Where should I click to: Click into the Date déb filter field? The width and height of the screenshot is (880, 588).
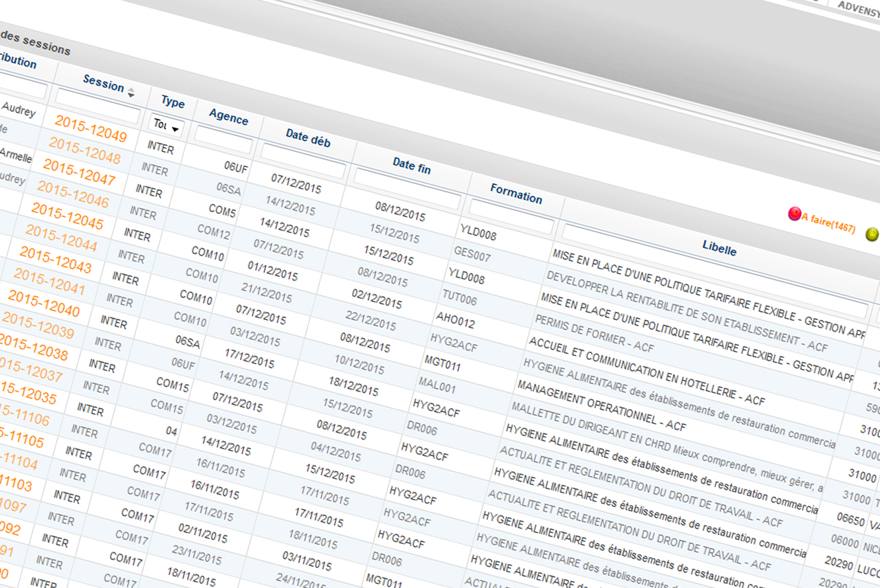pyautogui.click(x=302, y=160)
